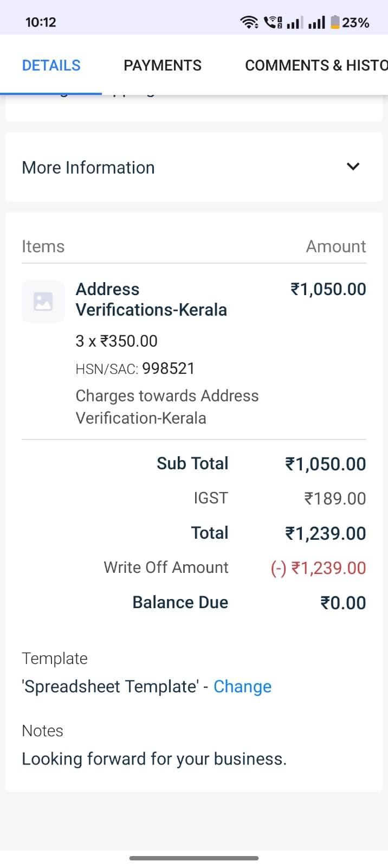Tap the clock in status bar
Screen dimensions: 388x868
(41, 22)
